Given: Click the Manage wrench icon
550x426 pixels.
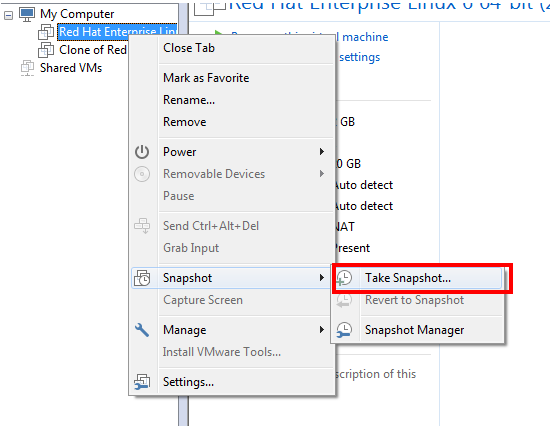Looking at the screenshot, I should point(142,330).
